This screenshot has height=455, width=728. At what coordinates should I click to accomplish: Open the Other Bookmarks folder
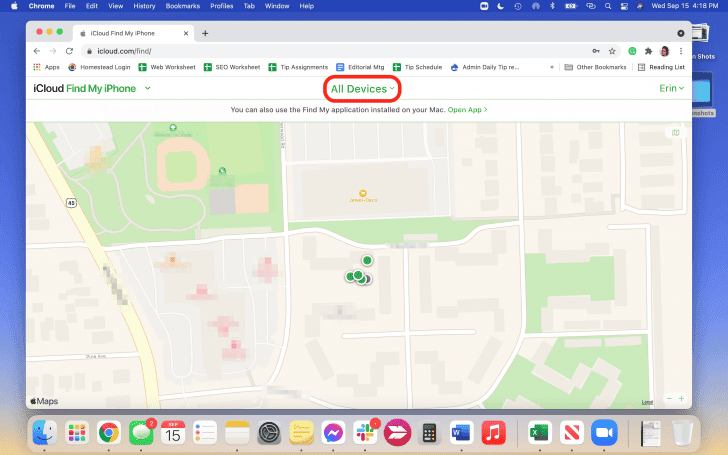coord(596,68)
